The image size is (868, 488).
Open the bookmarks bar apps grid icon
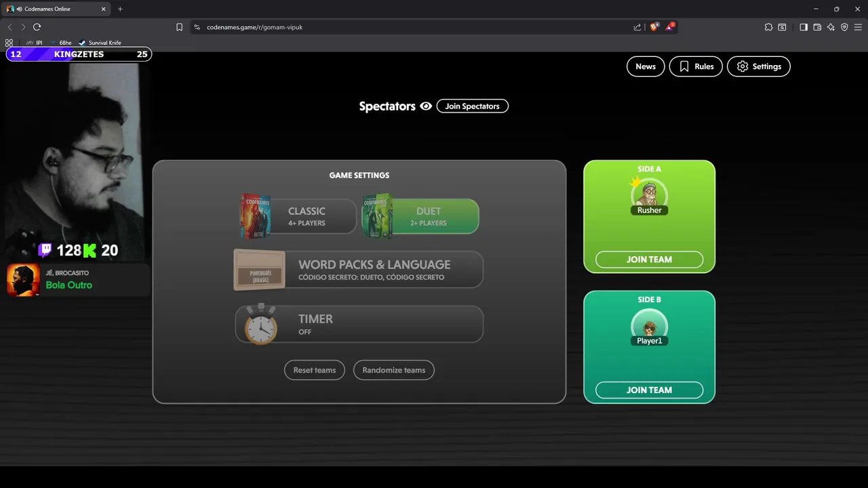pyautogui.click(x=9, y=43)
